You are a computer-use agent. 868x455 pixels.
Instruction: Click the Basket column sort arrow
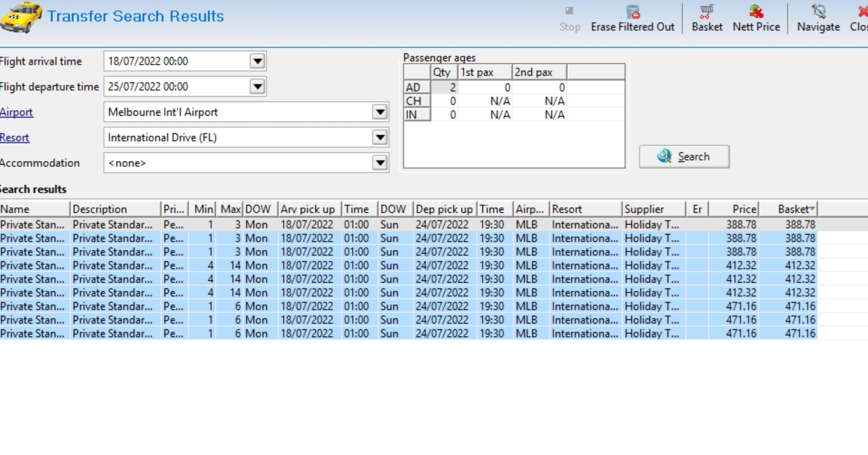812,209
